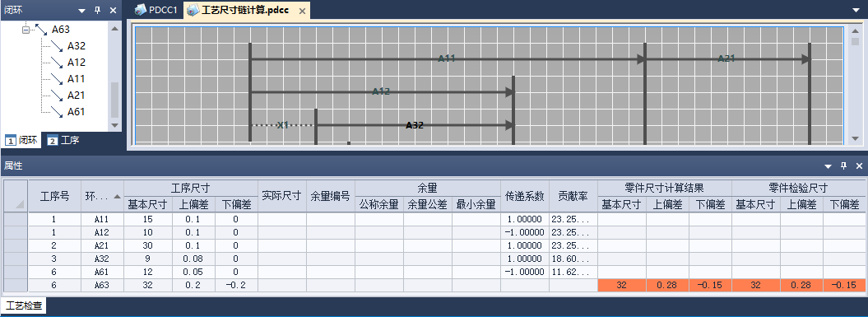Click lower deviation -0.2 for A63
This screenshot has height=317, width=868.
[x=236, y=286]
